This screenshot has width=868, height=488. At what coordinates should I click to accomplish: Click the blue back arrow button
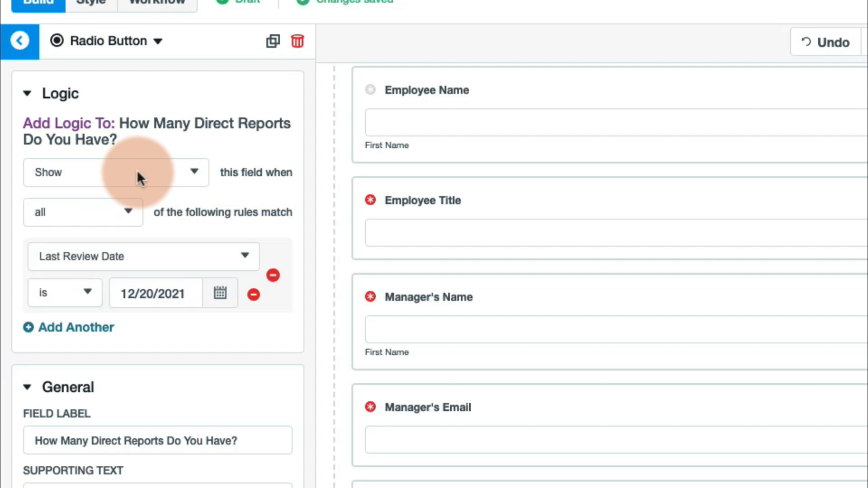click(19, 41)
